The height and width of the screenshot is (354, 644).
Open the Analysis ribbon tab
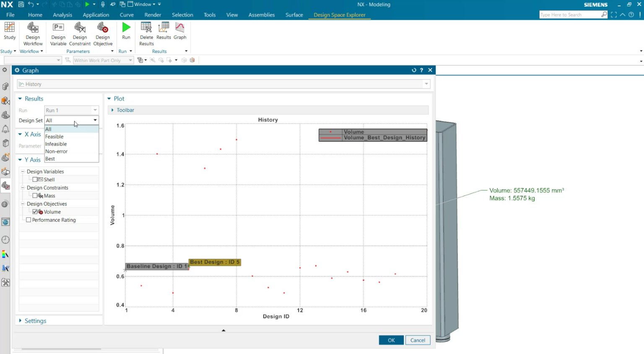click(x=62, y=15)
